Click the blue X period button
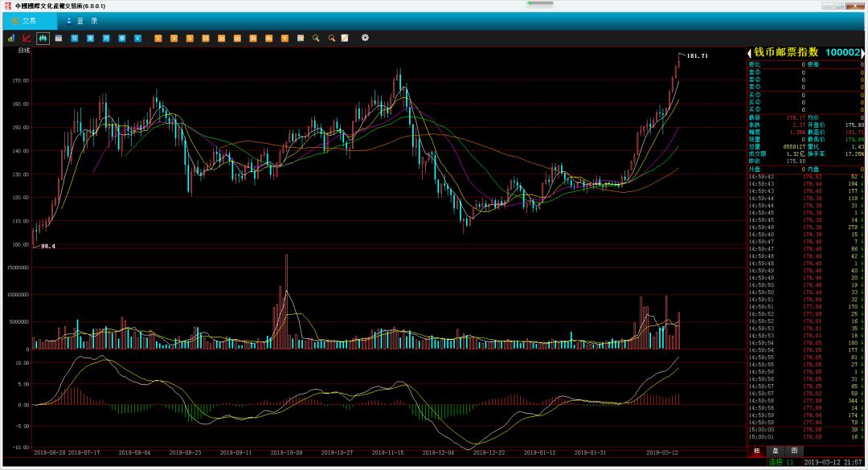This screenshot has height=470, width=868. (138, 39)
